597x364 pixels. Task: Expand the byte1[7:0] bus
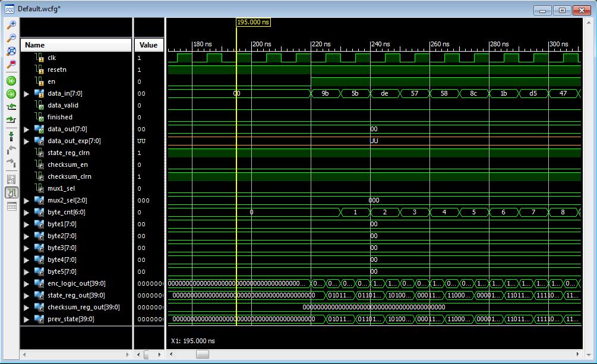click(x=26, y=224)
